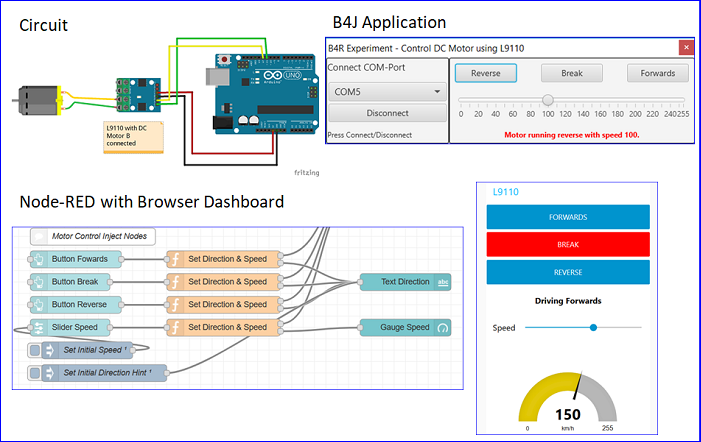Click the blue FORWARDS dashboard button

[x=568, y=217]
